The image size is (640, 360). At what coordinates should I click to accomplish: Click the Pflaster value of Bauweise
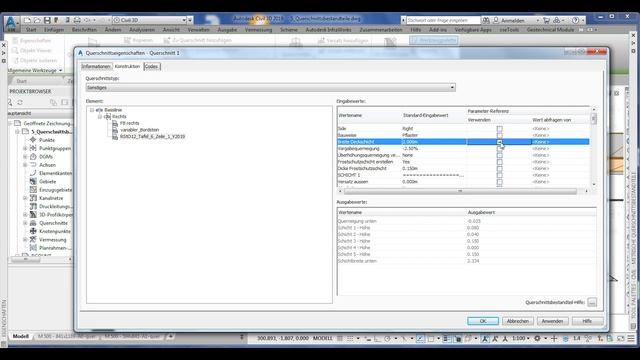pyautogui.click(x=410, y=135)
